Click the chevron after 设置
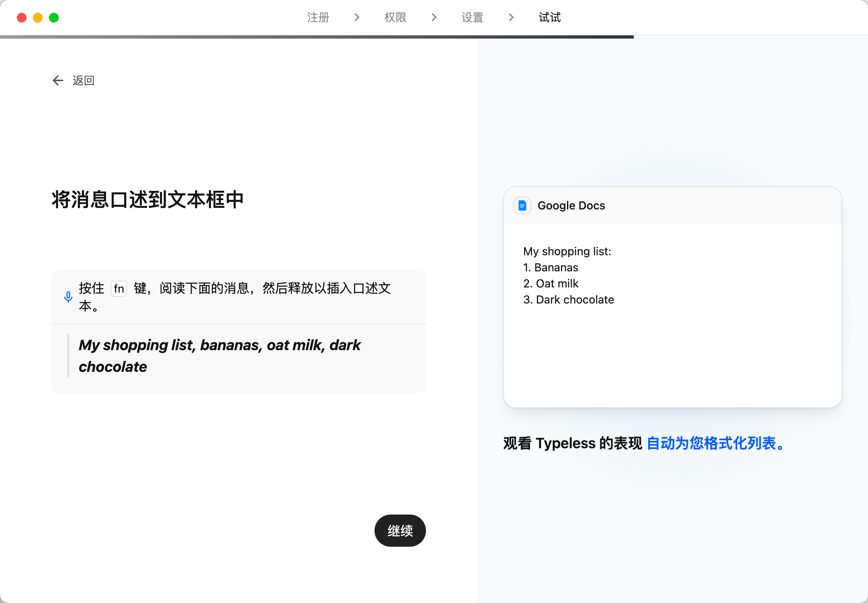The height and width of the screenshot is (603, 868). coord(511,17)
